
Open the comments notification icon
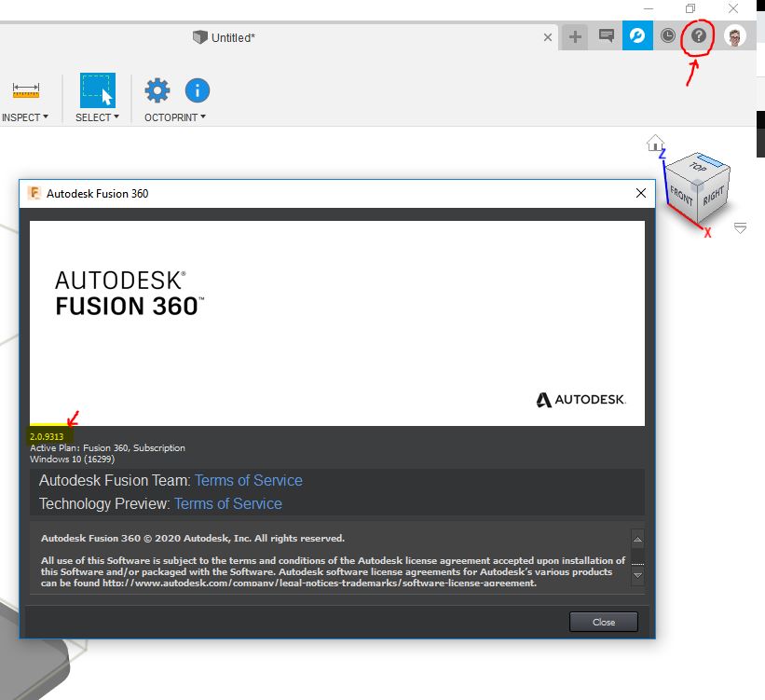click(x=607, y=35)
